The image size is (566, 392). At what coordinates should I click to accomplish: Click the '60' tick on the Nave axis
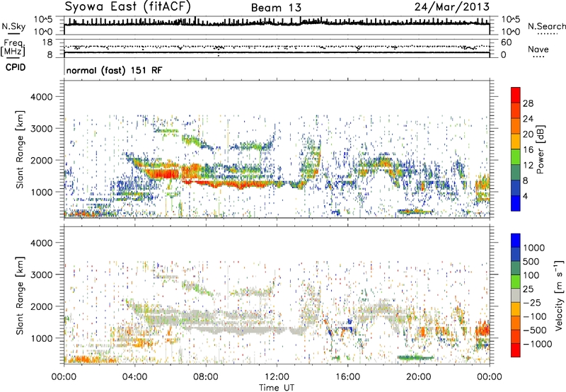pyautogui.click(x=507, y=42)
